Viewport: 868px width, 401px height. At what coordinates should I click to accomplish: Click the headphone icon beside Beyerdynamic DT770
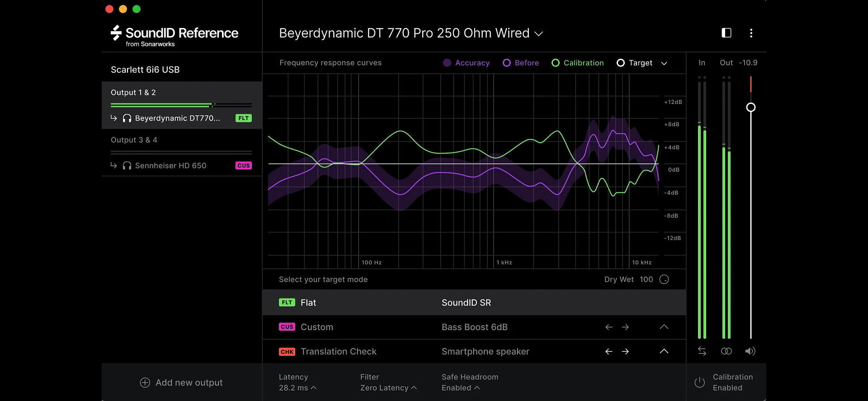[127, 118]
